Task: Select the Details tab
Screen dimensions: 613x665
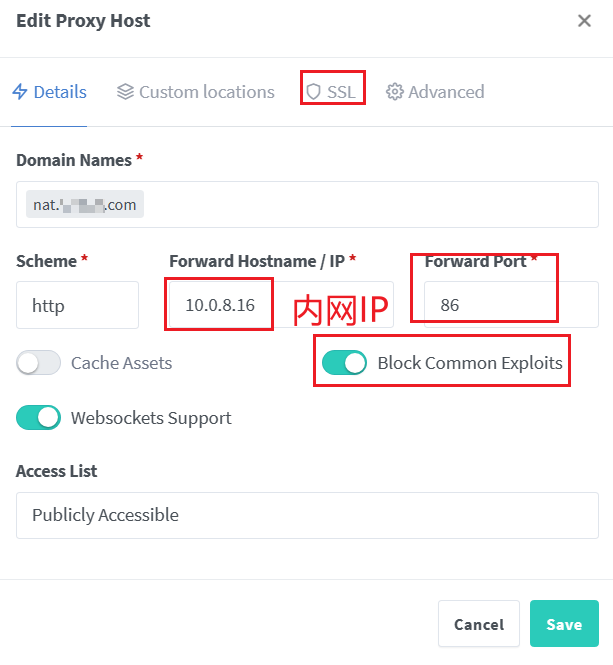Action: pyautogui.click(x=60, y=92)
